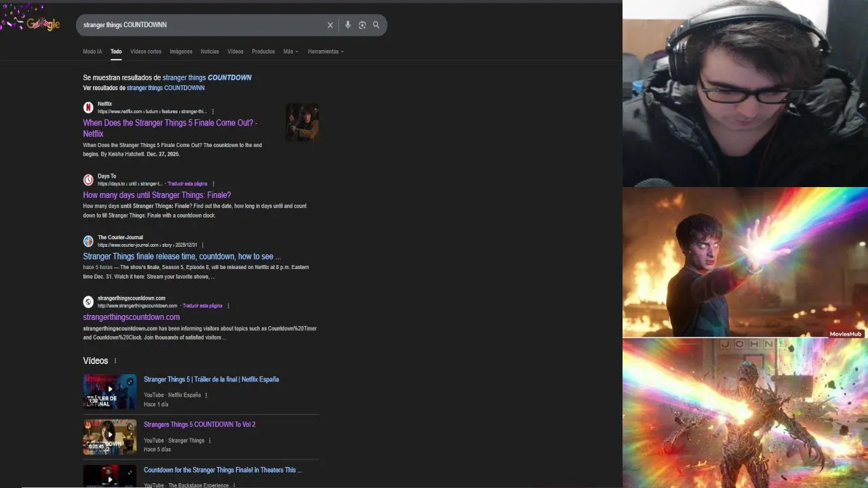Click The Courier-Journal site name
The width and height of the screenshot is (868, 488).
tap(120, 237)
